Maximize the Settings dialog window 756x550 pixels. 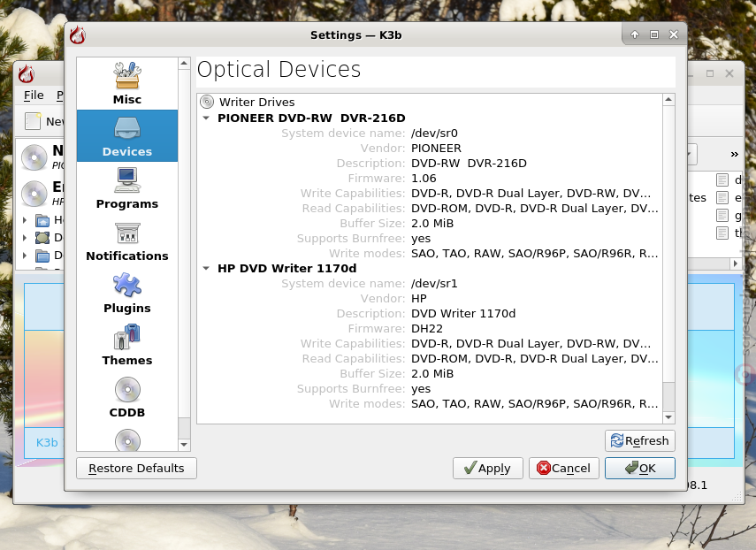click(x=653, y=34)
